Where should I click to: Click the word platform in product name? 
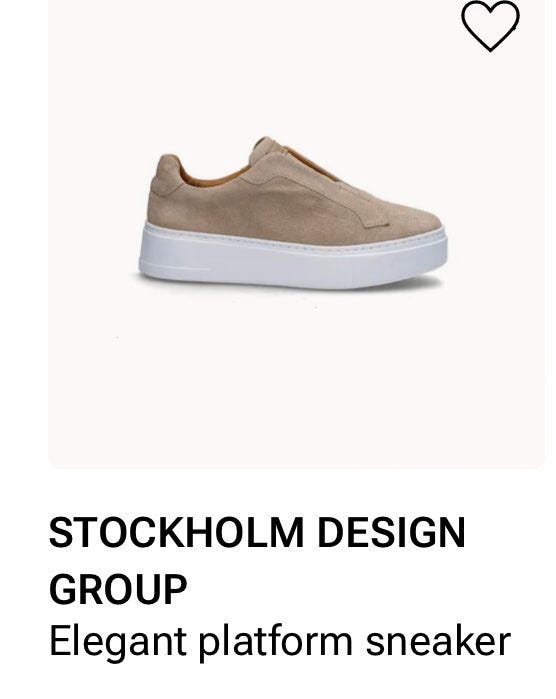tap(276, 642)
